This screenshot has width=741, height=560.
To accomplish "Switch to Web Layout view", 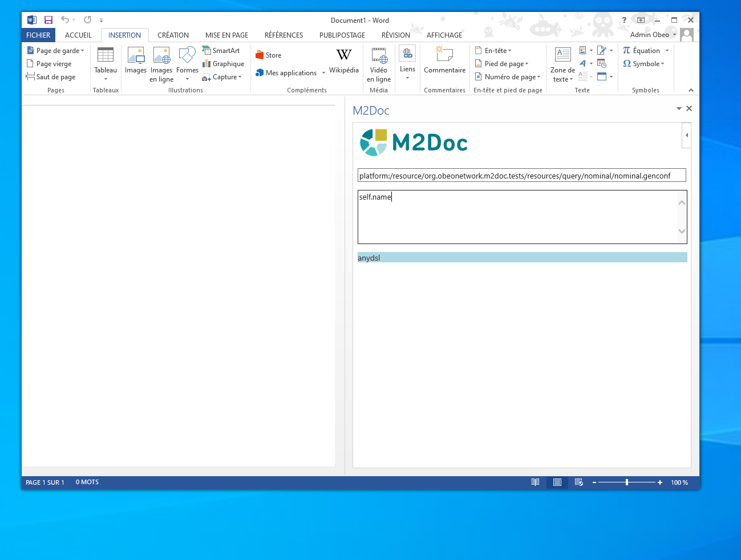I will [579, 482].
